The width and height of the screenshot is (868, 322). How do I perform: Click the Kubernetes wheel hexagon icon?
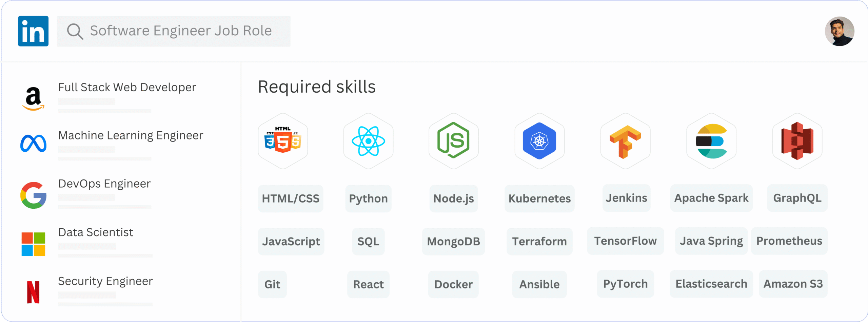(x=539, y=141)
